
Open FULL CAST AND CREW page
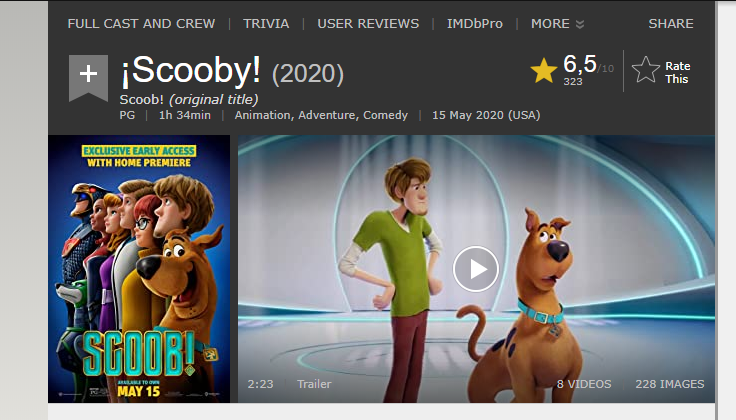[x=141, y=23]
